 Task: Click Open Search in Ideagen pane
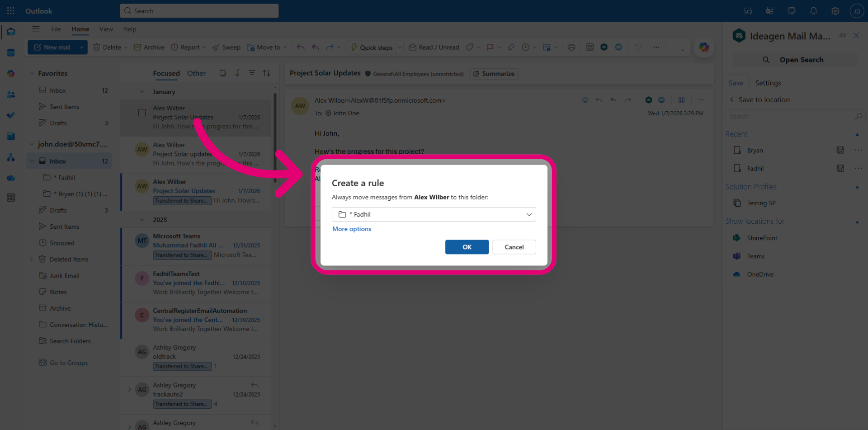tap(795, 60)
